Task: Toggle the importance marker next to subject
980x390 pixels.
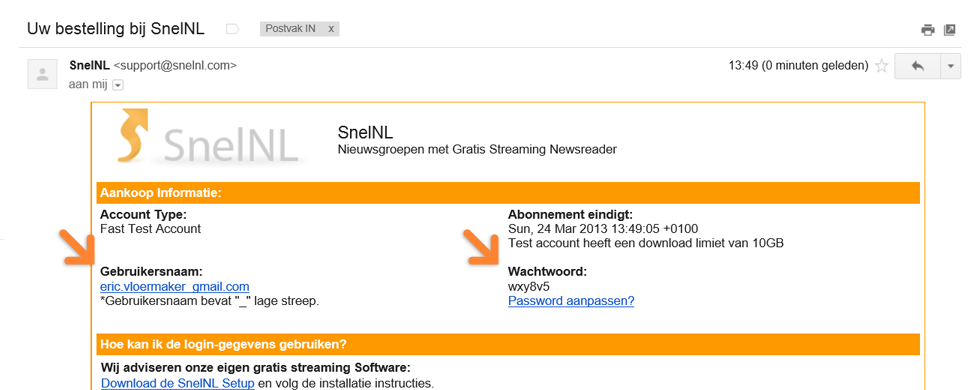Action: click(x=232, y=29)
